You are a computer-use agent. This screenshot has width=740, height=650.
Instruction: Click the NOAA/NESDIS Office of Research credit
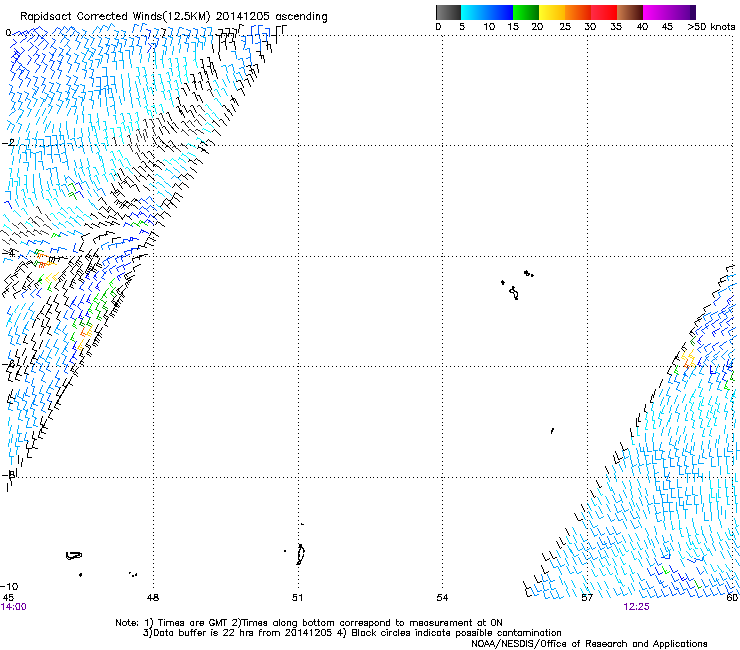(x=589, y=644)
